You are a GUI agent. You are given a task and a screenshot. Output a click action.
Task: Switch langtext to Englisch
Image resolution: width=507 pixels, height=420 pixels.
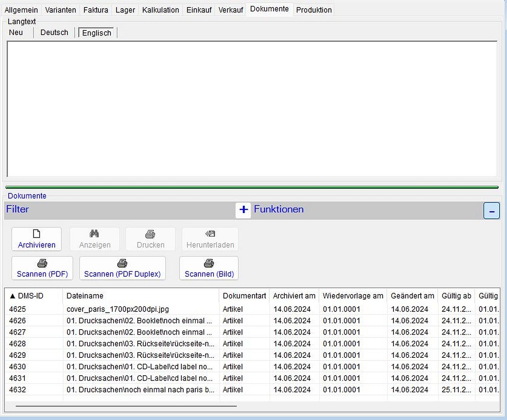click(97, 33)
